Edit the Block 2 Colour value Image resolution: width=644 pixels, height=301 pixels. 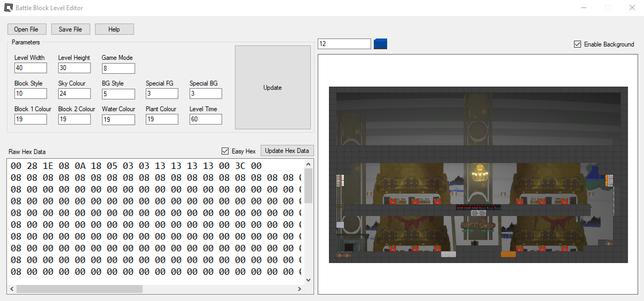[75, 119]
